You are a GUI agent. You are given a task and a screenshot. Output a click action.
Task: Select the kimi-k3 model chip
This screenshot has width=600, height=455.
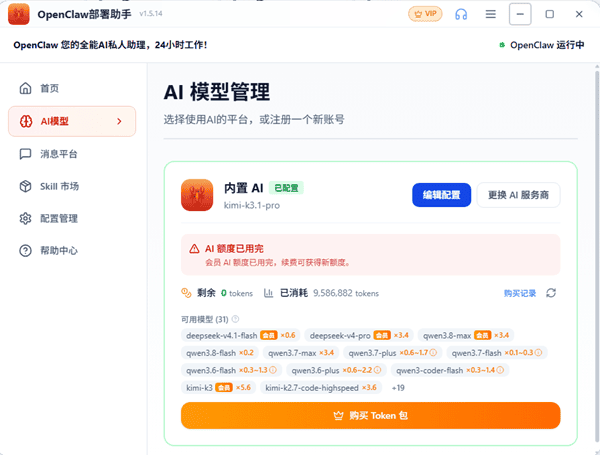(x=218, y=388)
